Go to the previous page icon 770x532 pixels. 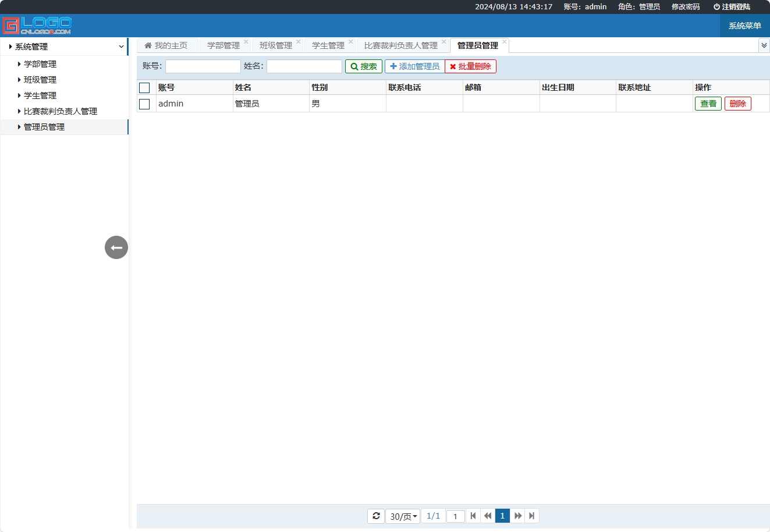pos(488,516)
